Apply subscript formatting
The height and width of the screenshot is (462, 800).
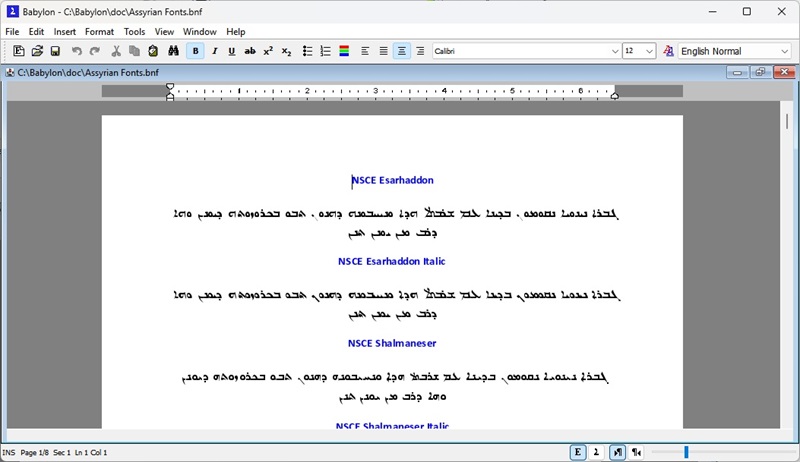point(286,51)
